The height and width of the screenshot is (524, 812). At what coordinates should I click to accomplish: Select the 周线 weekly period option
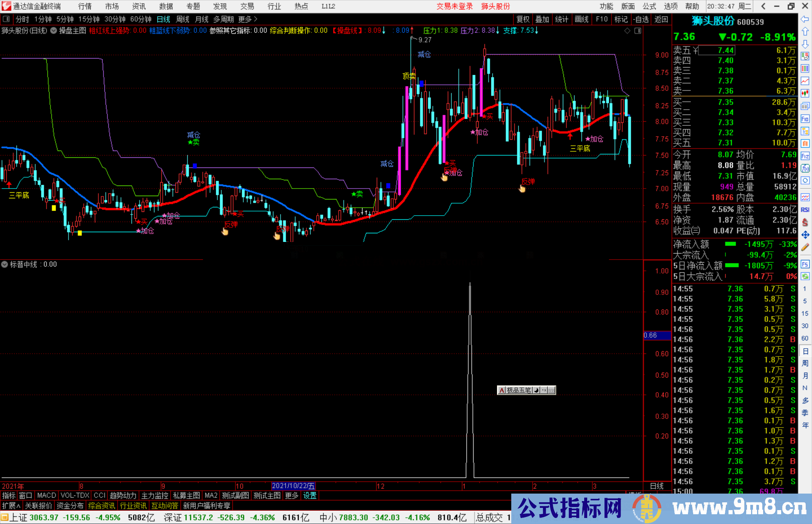tap(183, 19)
